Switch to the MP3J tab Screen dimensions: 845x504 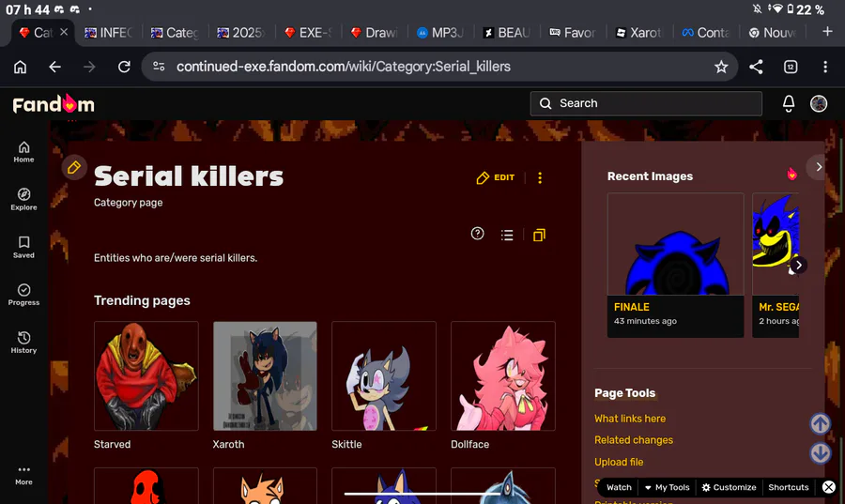(x=440, y=33)
